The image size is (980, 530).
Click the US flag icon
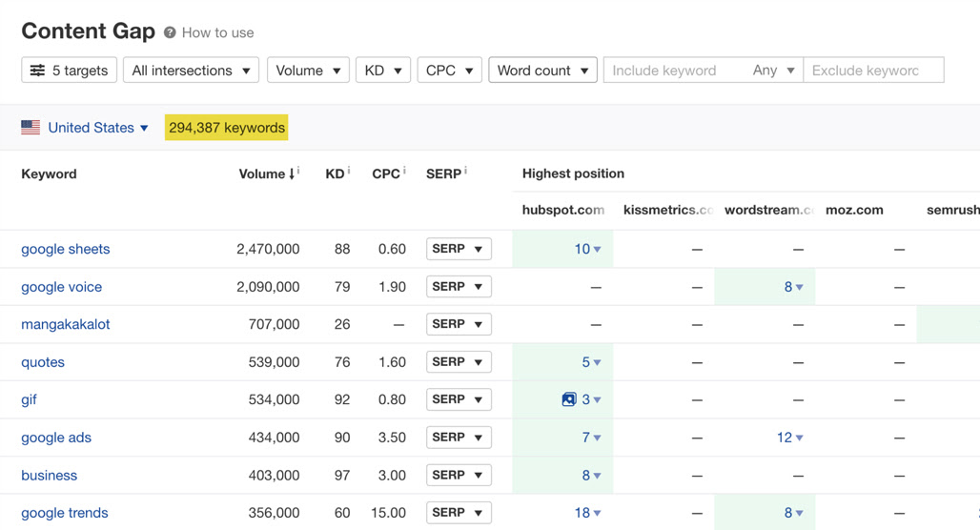point(31,128)
